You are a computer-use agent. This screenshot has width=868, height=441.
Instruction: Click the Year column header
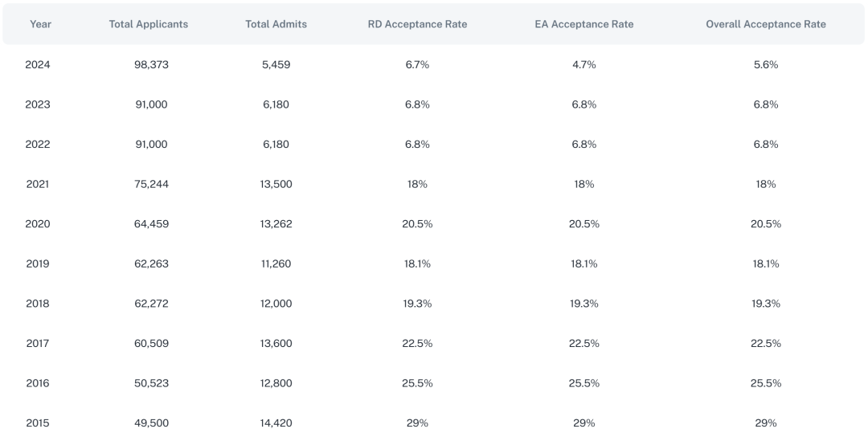tap(40, 24)
